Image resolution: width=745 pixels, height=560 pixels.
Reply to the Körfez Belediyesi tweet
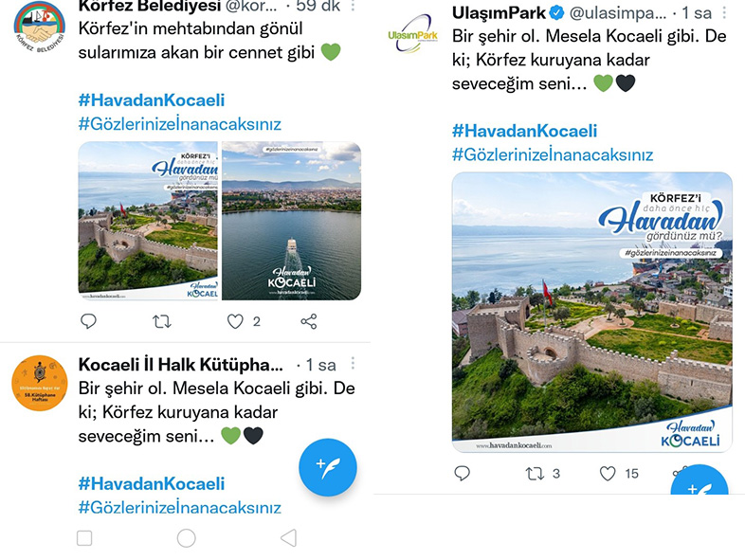coord(88,321)
